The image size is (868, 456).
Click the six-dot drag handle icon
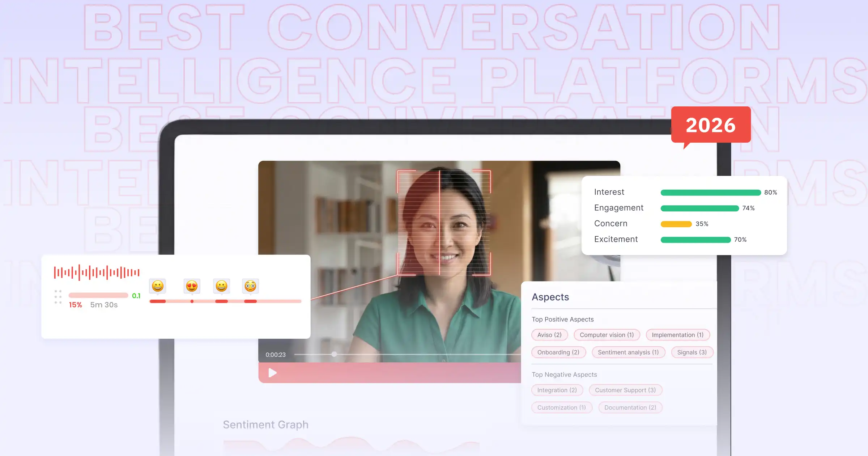tap(58, 297)
